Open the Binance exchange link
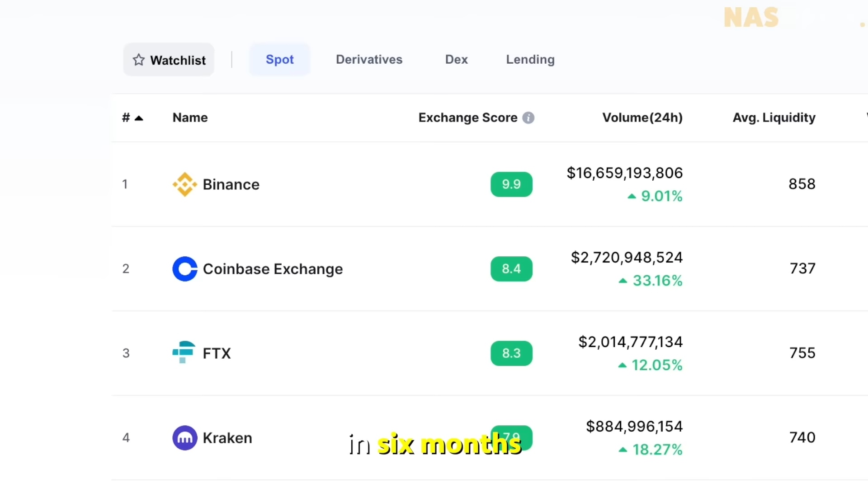Screen dimensions: 868x488 click(x=231, y=184)
